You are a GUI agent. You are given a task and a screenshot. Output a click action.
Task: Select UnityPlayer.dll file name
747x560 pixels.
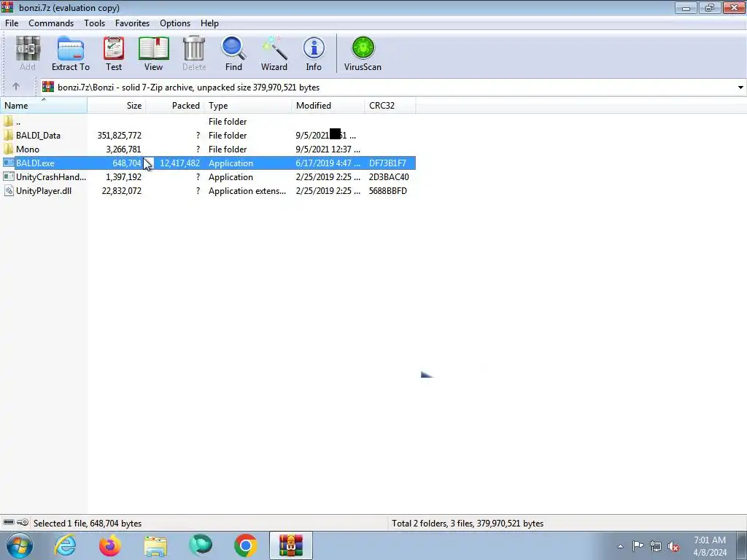point(44,190)
